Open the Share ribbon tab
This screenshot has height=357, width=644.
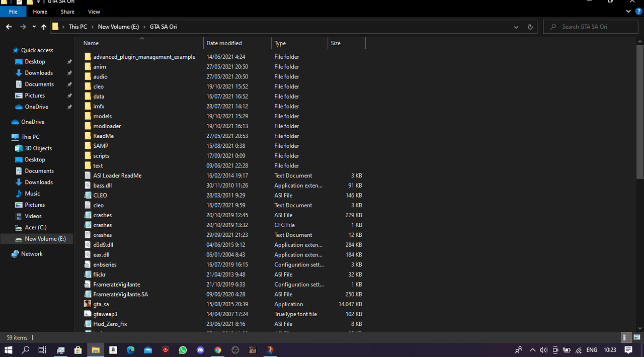[x=67, y=12]
